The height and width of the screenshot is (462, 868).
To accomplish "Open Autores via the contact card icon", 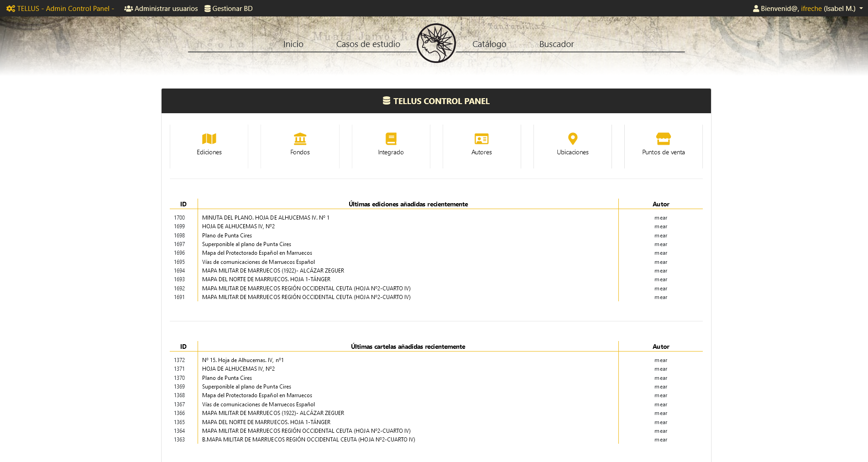I will point(481,139).
